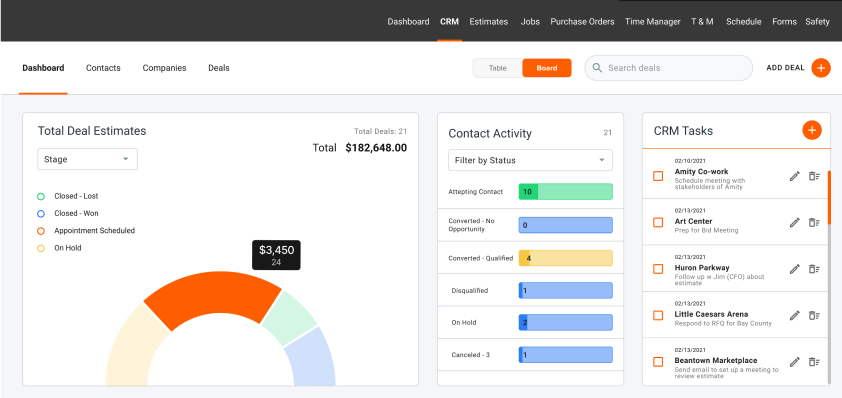Switch to the Contacts tab

pos(103,68)
